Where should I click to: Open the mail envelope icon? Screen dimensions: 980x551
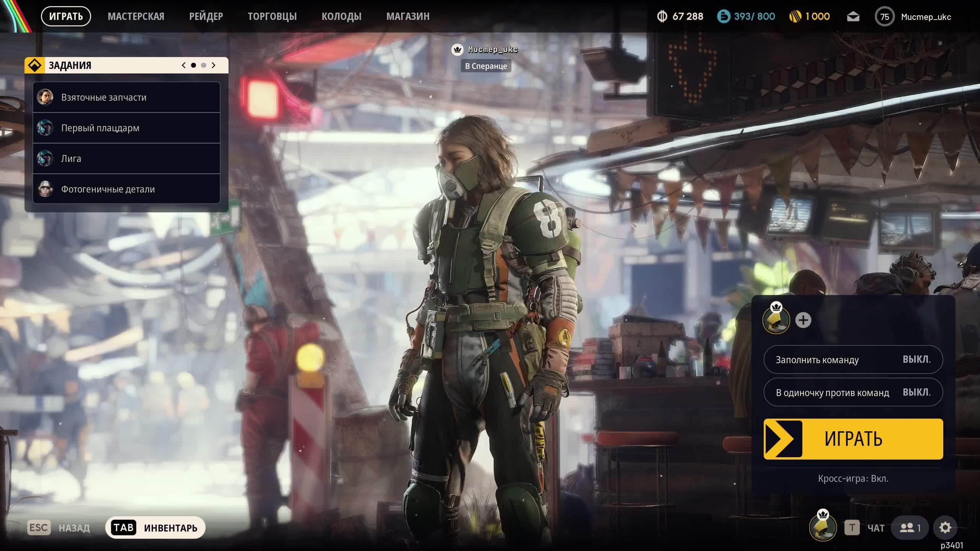point(853,16)
